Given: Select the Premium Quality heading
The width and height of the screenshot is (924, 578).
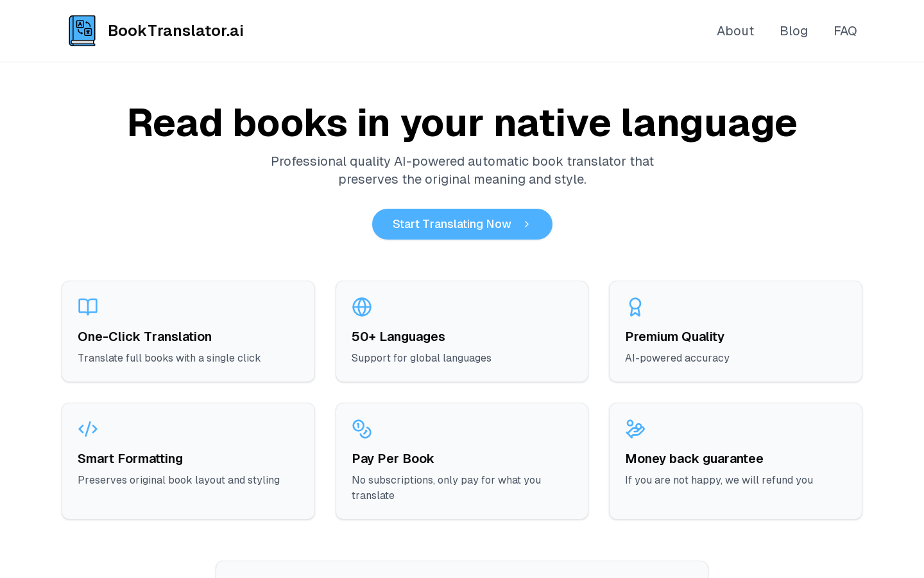Looking at the screenshot, I should [x=674, y=337].
